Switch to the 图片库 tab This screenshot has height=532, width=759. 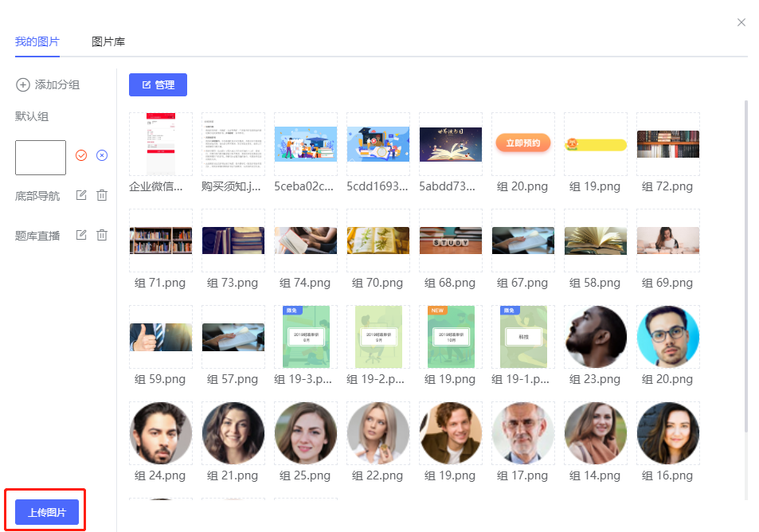(108, 41)
